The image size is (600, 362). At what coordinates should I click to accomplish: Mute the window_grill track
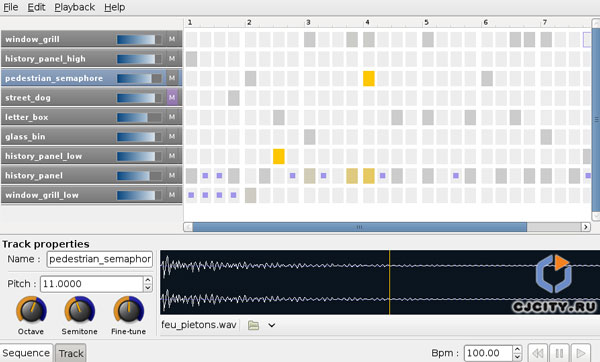(x=172, y=39)
